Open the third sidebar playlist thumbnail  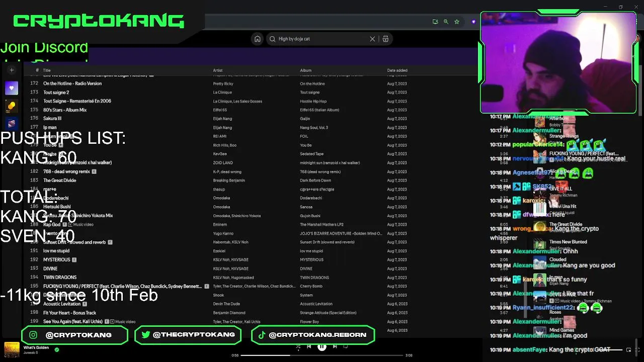click(12, 123)
